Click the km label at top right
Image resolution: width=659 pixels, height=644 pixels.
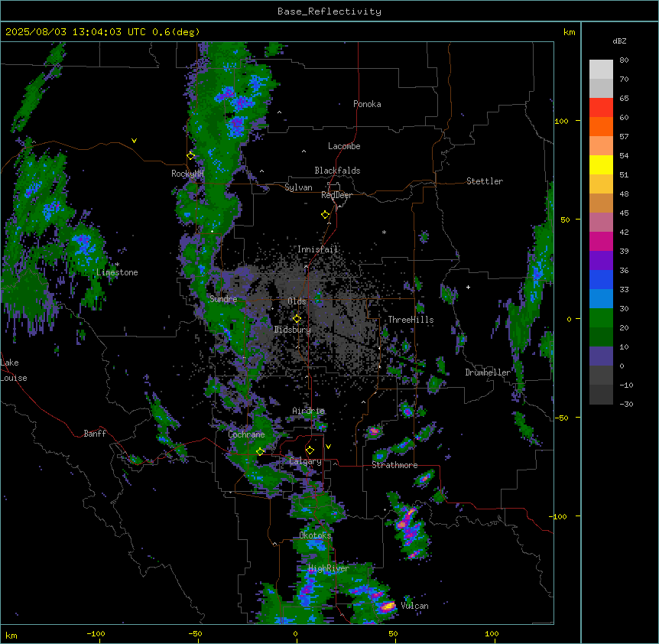click(569, 32)
